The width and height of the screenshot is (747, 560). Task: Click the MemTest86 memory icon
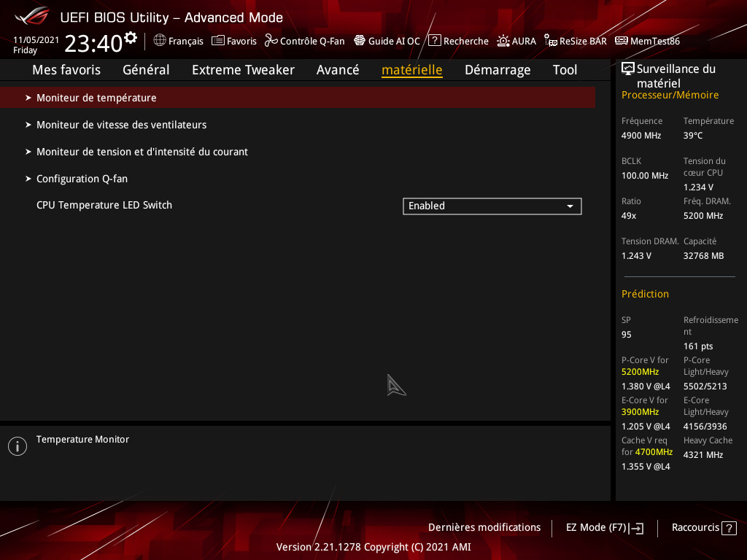click(x=622, y=41)
